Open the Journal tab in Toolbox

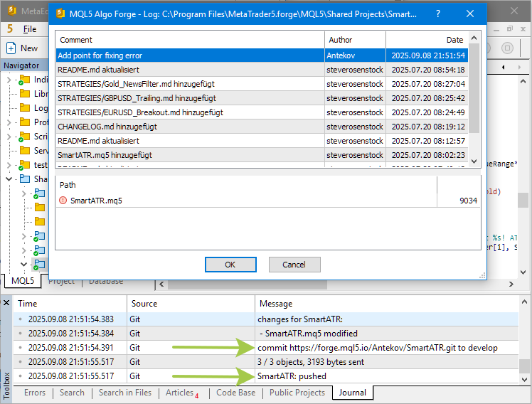[x=353, y=393]
